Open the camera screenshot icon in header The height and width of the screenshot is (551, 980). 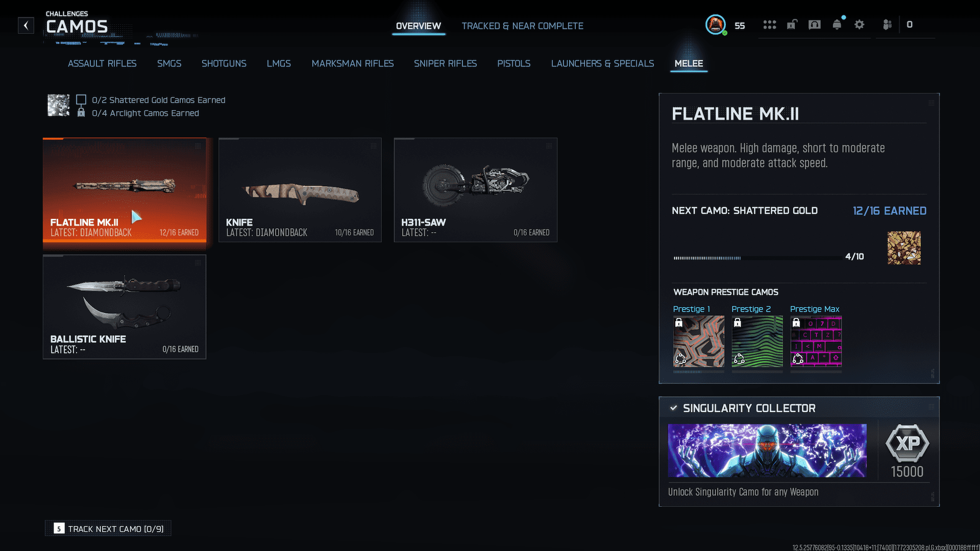[x=815, y=24]
